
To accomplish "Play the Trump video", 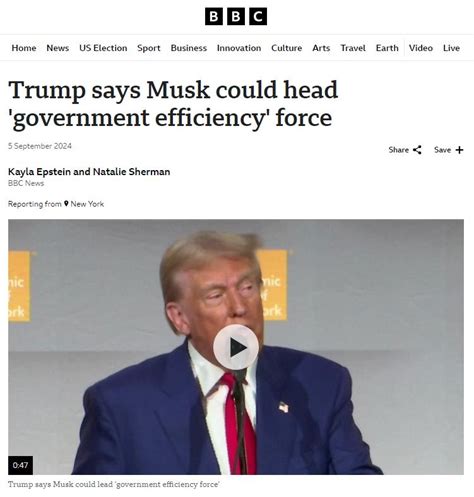I will [x=236, y=347].
